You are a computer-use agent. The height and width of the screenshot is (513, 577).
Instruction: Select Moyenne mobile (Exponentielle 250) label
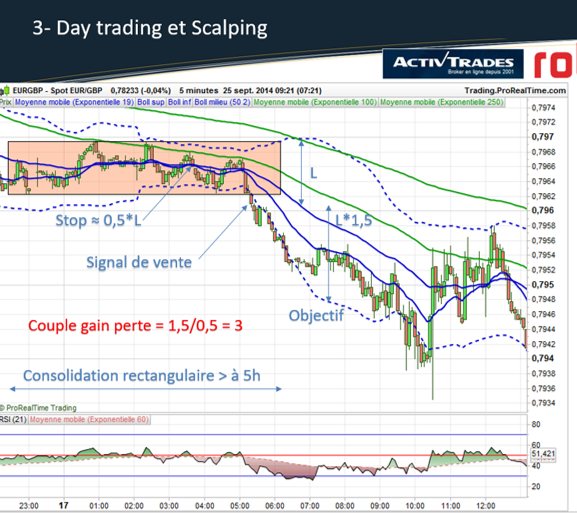pos(442,102)
